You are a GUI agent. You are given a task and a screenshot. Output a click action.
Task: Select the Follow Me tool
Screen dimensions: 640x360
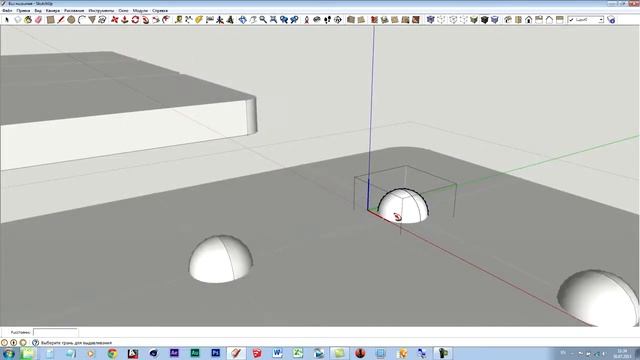pos(145,20)
